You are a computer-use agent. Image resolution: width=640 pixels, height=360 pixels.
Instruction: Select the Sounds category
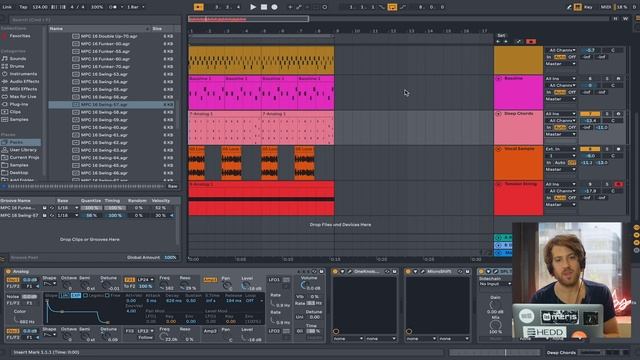tap(18, 58)
